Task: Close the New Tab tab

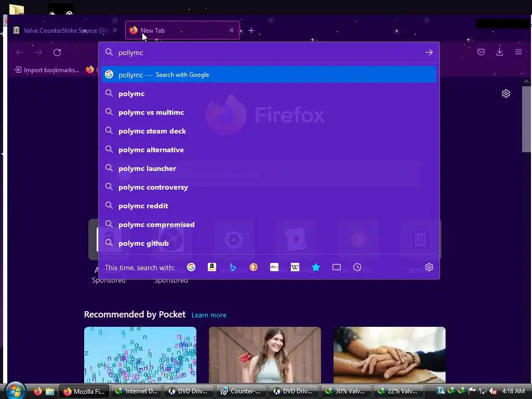Action: (232, 30)
